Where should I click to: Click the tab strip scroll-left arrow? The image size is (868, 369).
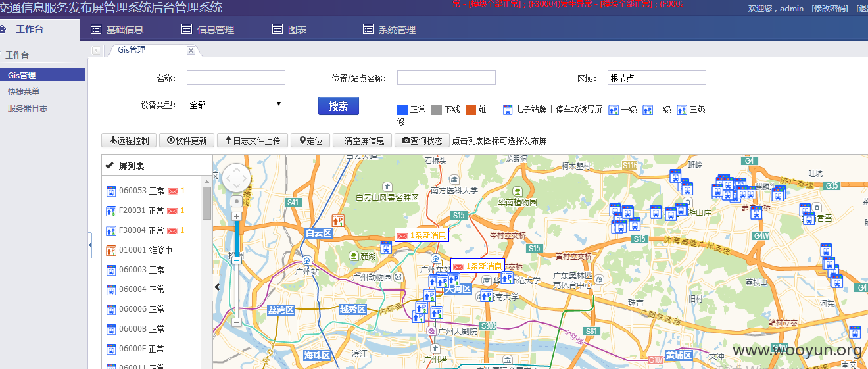pos(97,50)
